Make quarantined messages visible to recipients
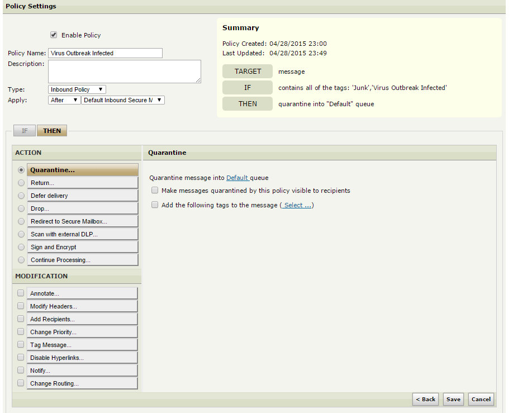Screen dimensions: 532x413 tap(155, 191)
